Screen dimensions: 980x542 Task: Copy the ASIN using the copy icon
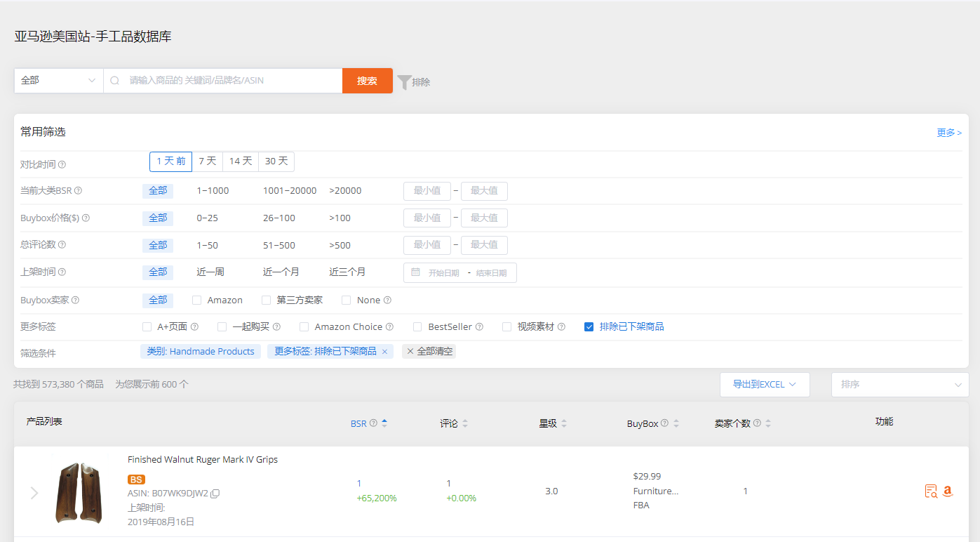click(215, 494)
